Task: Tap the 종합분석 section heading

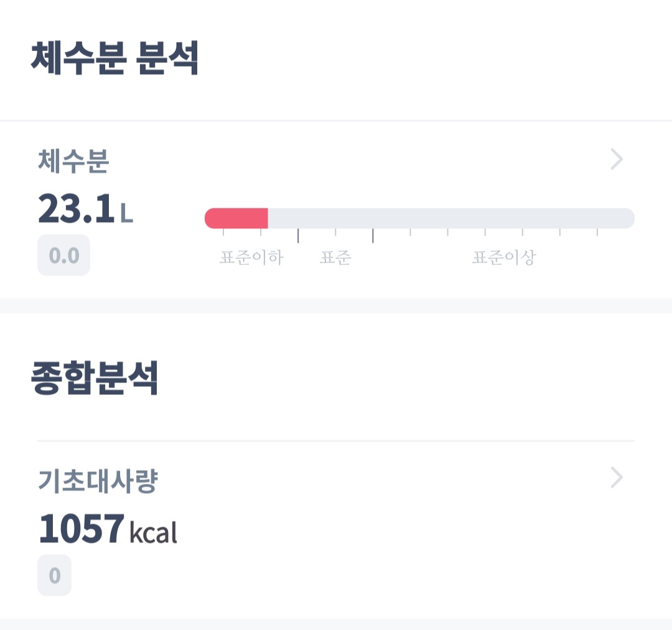Action: [x=95, y=379]
